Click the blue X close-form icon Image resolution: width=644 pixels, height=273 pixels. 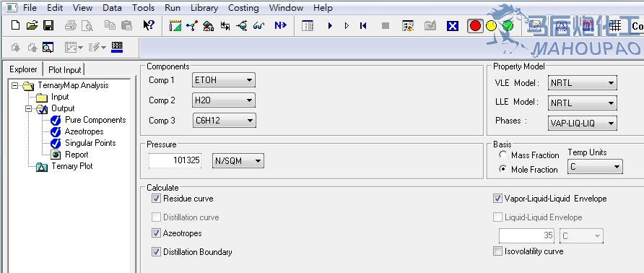(452, 26)
